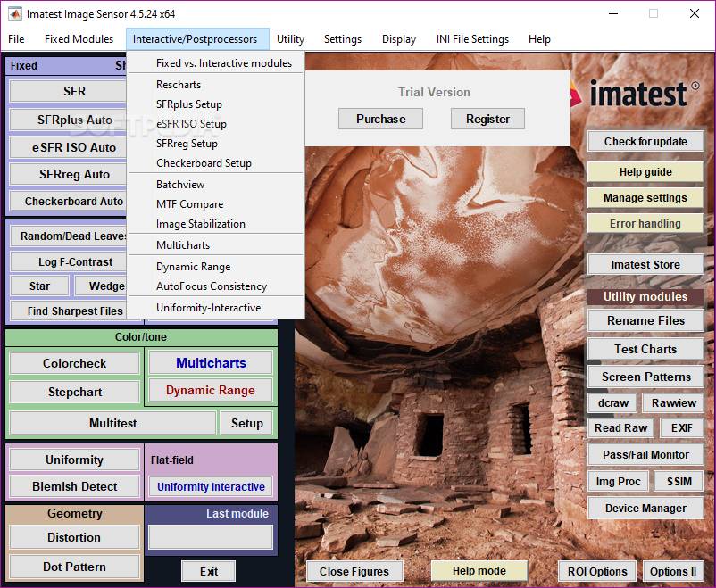Choose Image Stabilization menu entry
The height and width of the screenshot is (588, 716).
pos(215,224)
